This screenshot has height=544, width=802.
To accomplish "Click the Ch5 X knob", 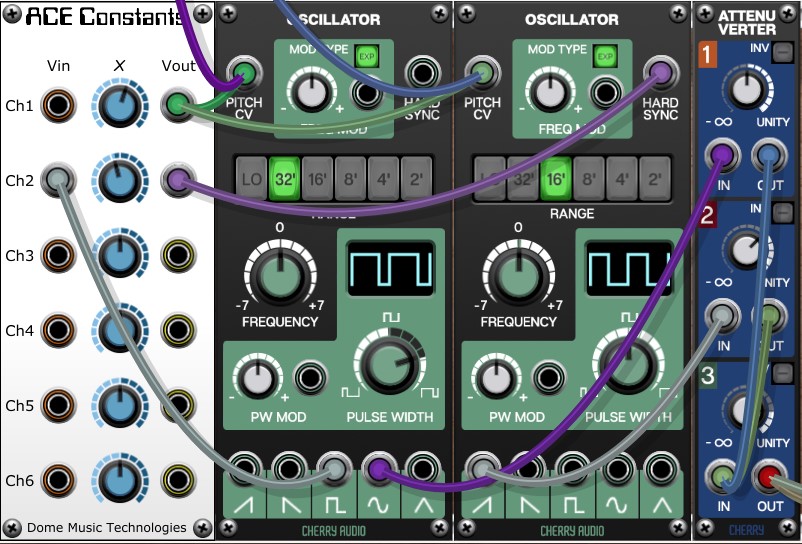I will point(120,405).
